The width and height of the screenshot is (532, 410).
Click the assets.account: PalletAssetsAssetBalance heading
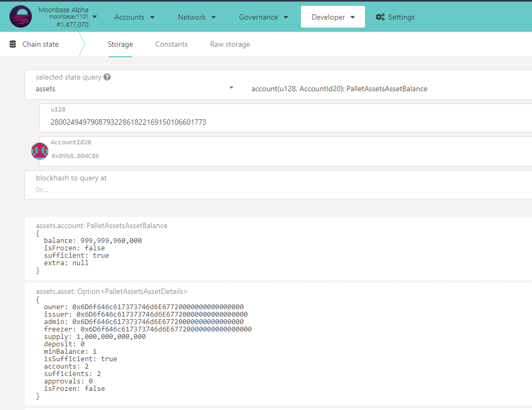102,225
